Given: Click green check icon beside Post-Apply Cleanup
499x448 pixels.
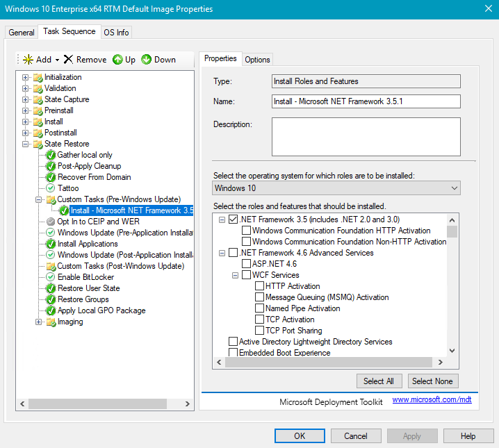Looking at the screenshot, I should 51,166.
